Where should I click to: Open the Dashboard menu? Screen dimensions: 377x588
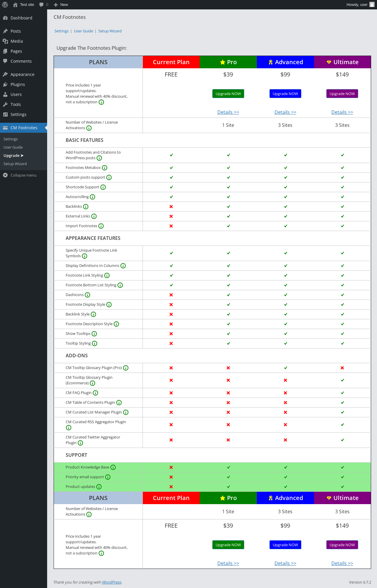click(24, 18)
